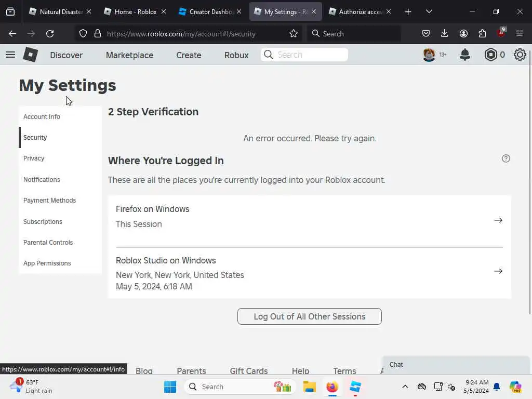The image size is (532, 399).
Task: Select Notifications in settings sidebar
Action: 60,179
